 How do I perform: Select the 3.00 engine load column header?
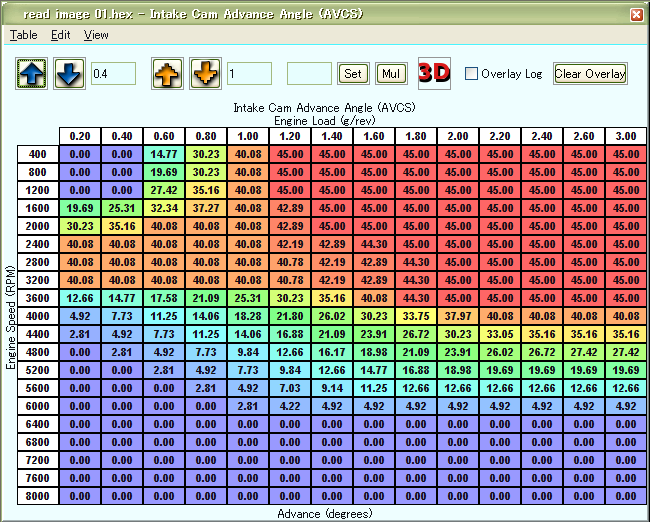pyautogui.click(x=626, y=137)
